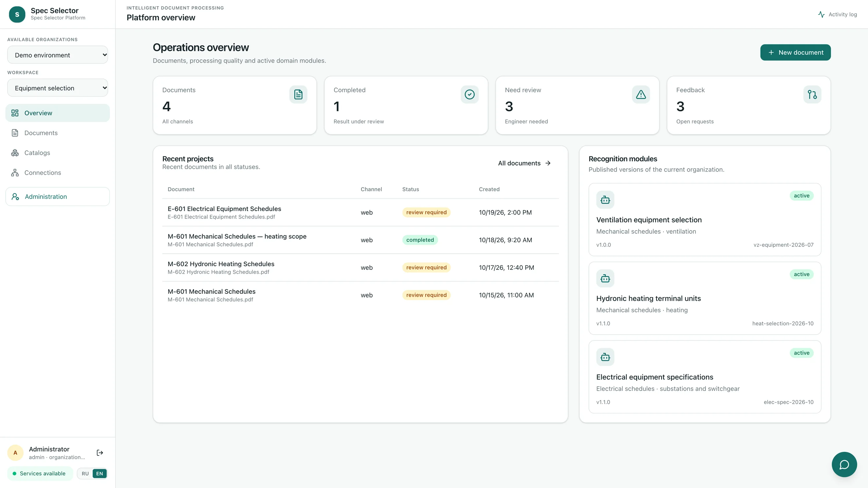
Task: Click the warning triangle on Need review card
Action: coord(641,94)
